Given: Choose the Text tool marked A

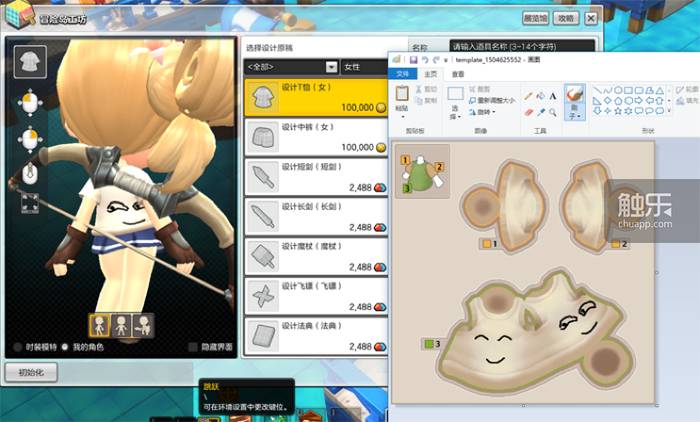Looking at the screenshot, I should [553, 96].
